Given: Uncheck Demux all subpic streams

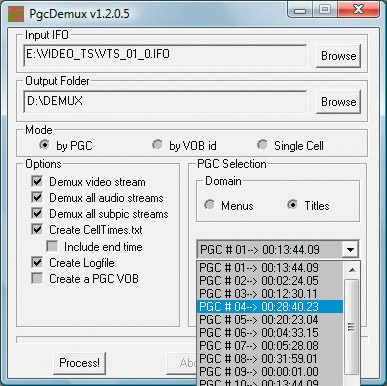Looking at the screenshot, I should click(37, 213).
